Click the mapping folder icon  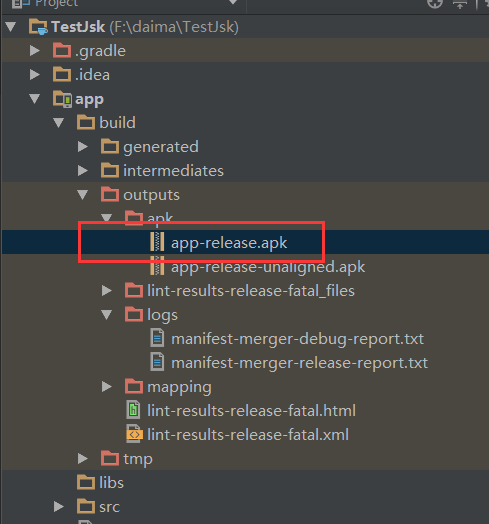(x=134, y=386)
